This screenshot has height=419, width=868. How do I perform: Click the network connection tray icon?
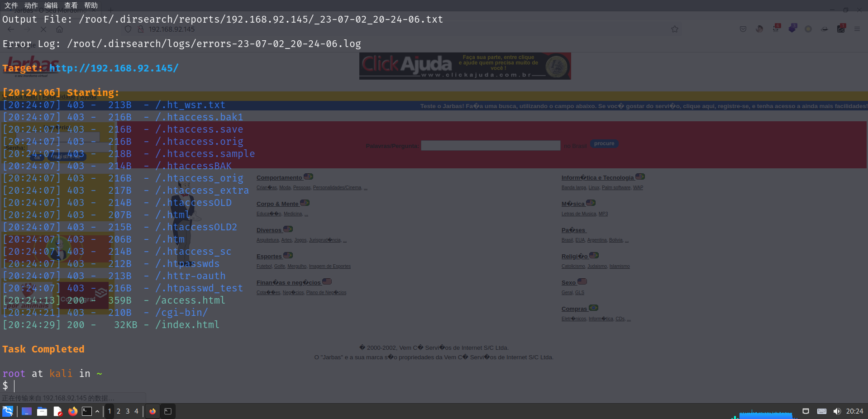click(806, 411)
